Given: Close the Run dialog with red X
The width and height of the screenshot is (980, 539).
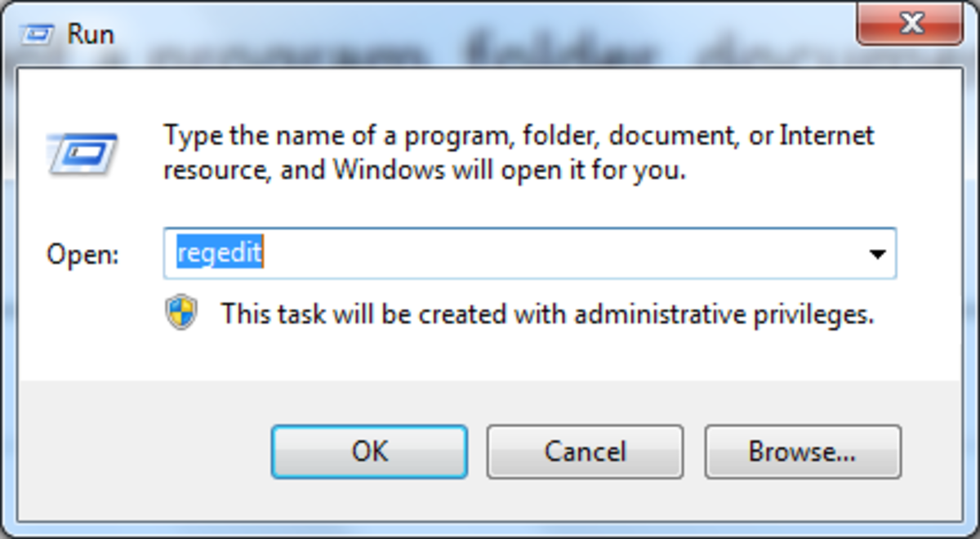Looking at the screenshot, I should point(911,24).
